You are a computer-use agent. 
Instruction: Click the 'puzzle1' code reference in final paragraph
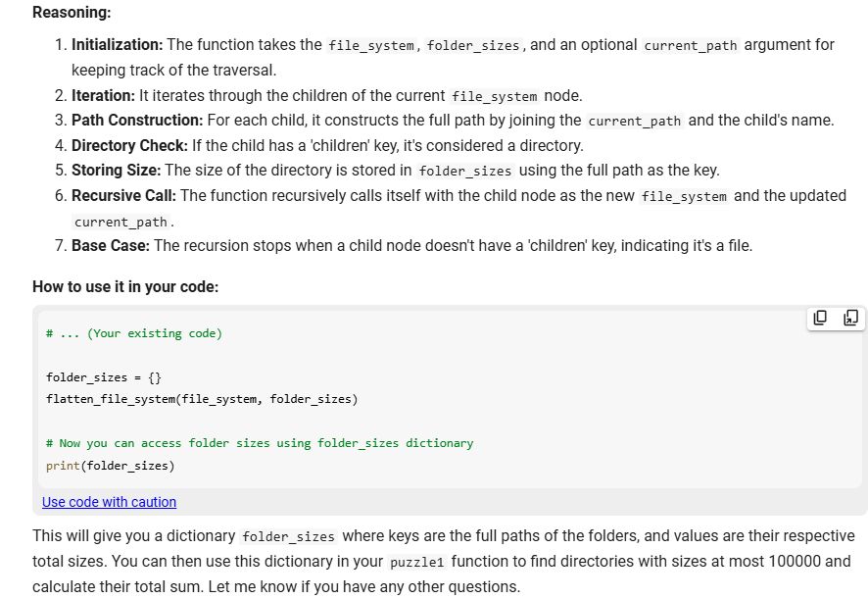point(418,561)
